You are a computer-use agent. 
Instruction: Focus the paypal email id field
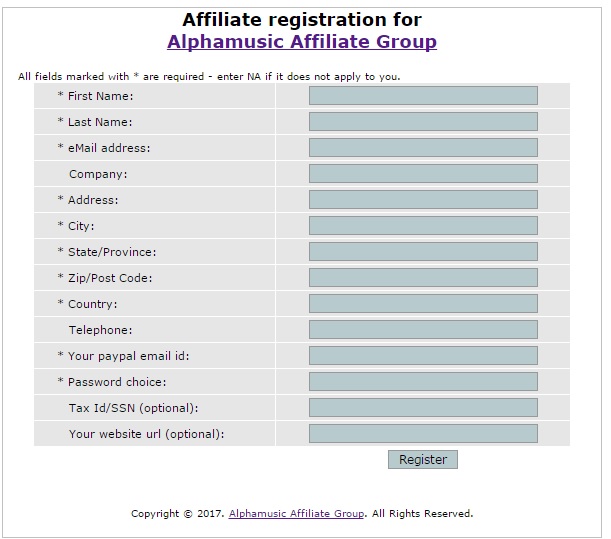tap(423, 355)
